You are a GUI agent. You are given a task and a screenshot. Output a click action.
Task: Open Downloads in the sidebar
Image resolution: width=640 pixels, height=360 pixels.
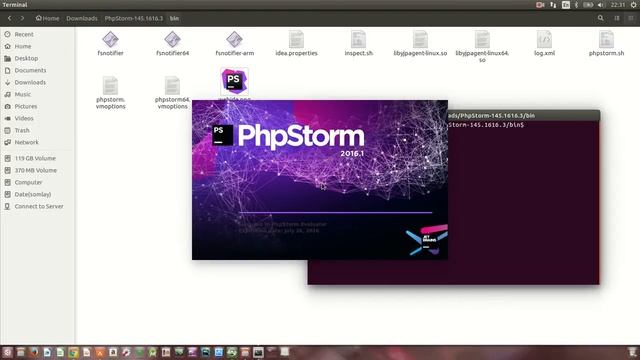tap(30, 82)
